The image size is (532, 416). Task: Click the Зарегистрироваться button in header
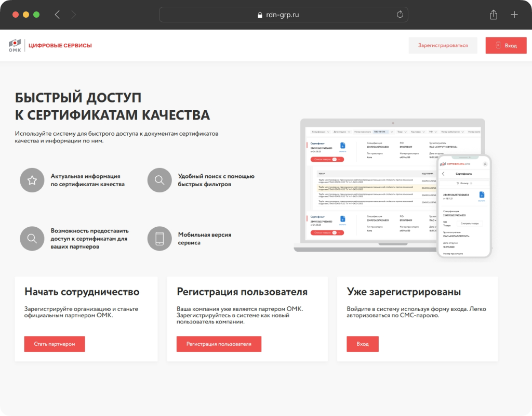pyautogui.click(x=443, y=45)
